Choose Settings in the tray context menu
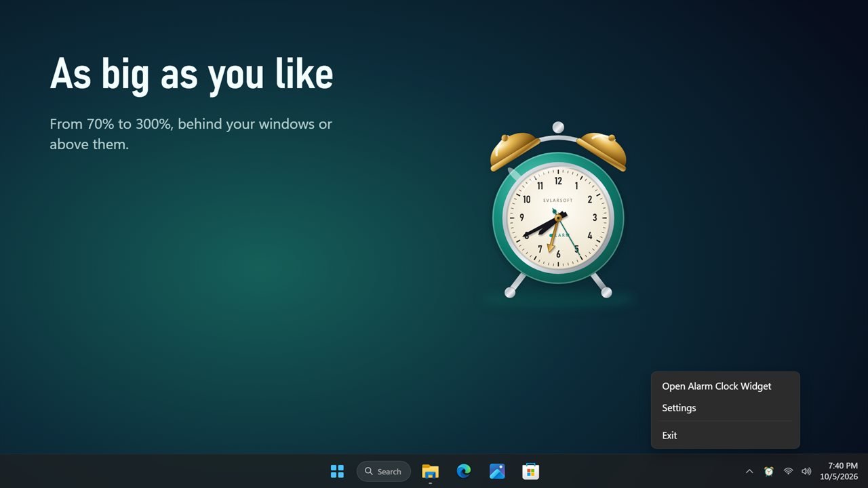Screen dimensions: 868x488 [725, 408]
